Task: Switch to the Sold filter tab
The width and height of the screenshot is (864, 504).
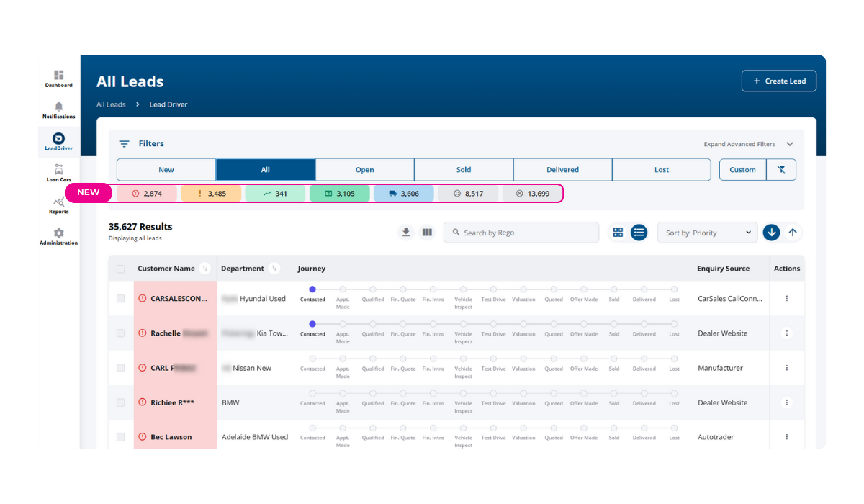Action: point(464,170)
